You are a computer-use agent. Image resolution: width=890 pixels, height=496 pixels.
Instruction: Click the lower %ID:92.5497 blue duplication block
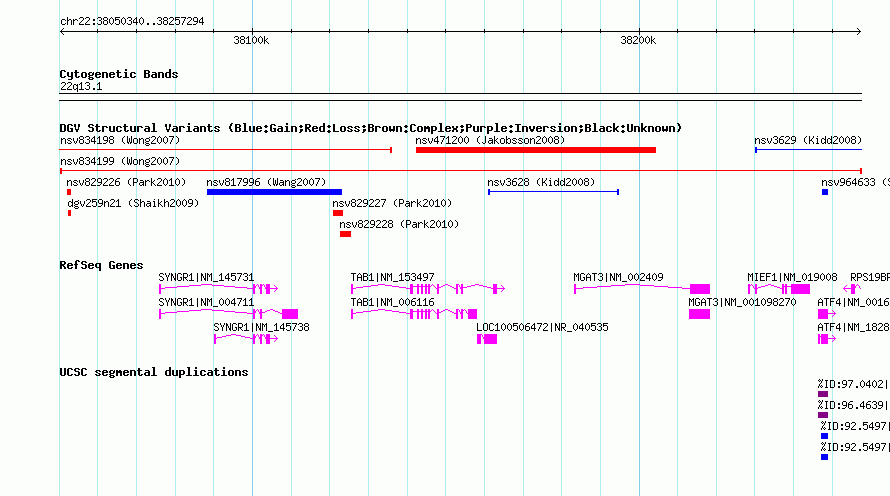click(x=825, y=457)
